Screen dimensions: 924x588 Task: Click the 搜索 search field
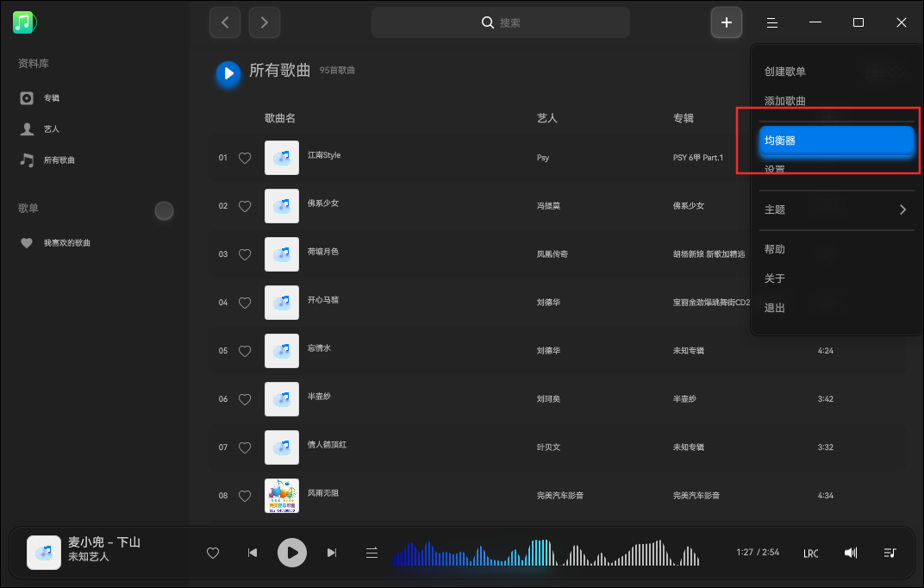(x=500, y=22)
